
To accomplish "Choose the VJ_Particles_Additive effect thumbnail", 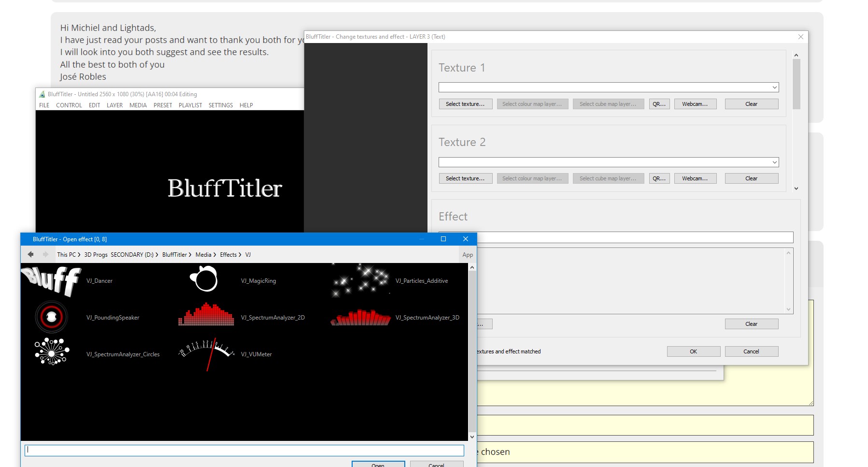I will click(x=360, y=280).
